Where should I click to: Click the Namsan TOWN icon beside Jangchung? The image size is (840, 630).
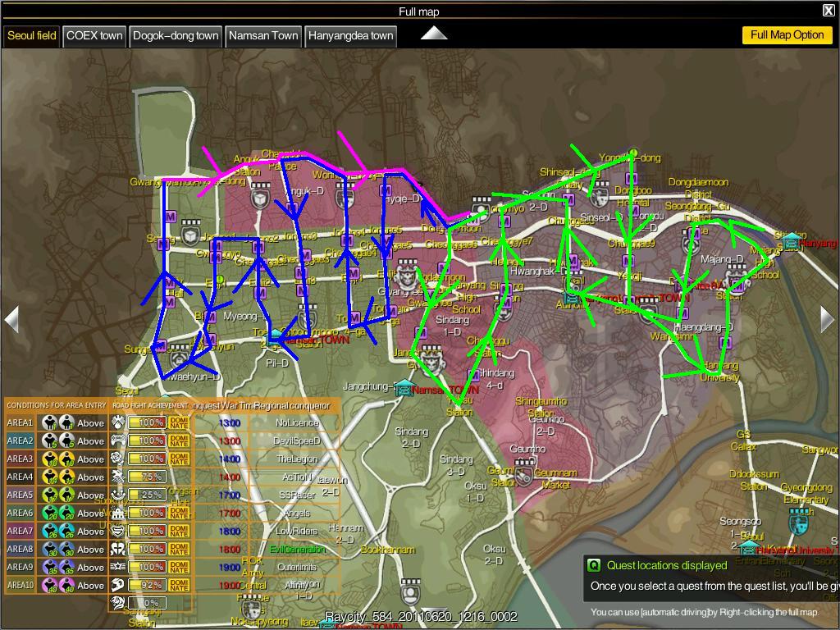404,388
